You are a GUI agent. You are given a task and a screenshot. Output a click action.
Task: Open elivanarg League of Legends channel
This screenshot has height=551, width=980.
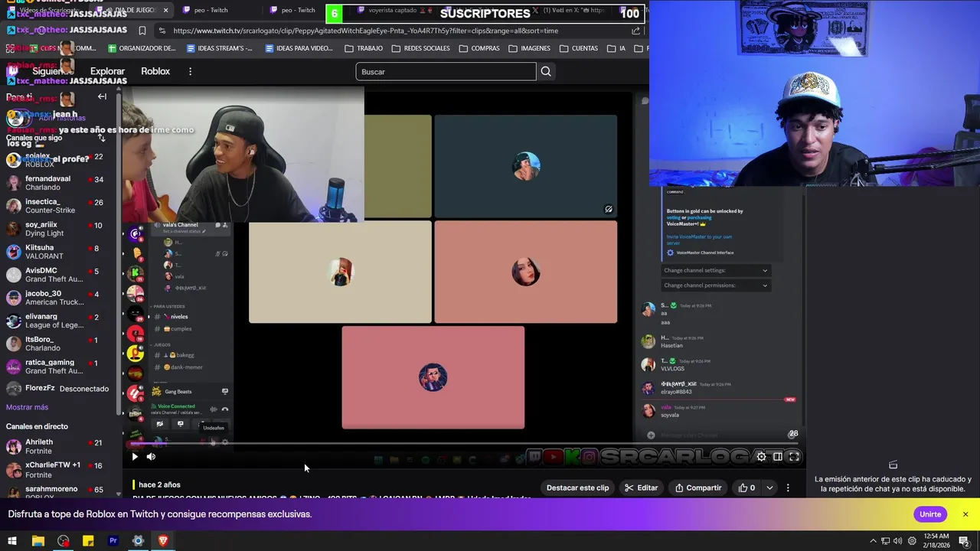pos(57,321)
